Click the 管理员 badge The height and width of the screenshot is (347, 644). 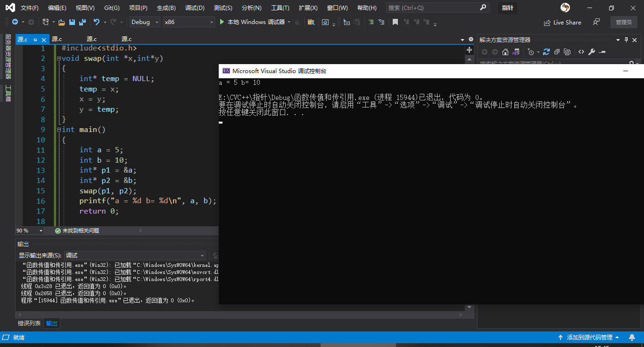point(624,22)
